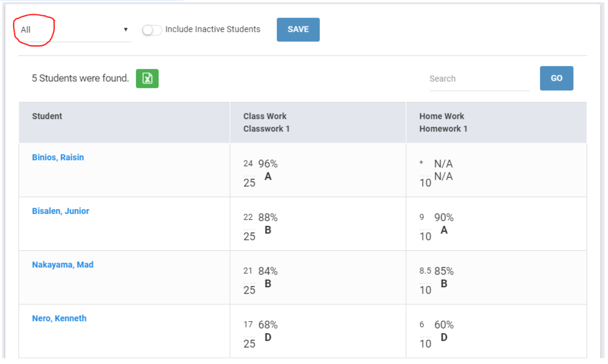Open student Bisalen, Junior link
Viewport: 608px width, 364px height.
click(60, 211)
